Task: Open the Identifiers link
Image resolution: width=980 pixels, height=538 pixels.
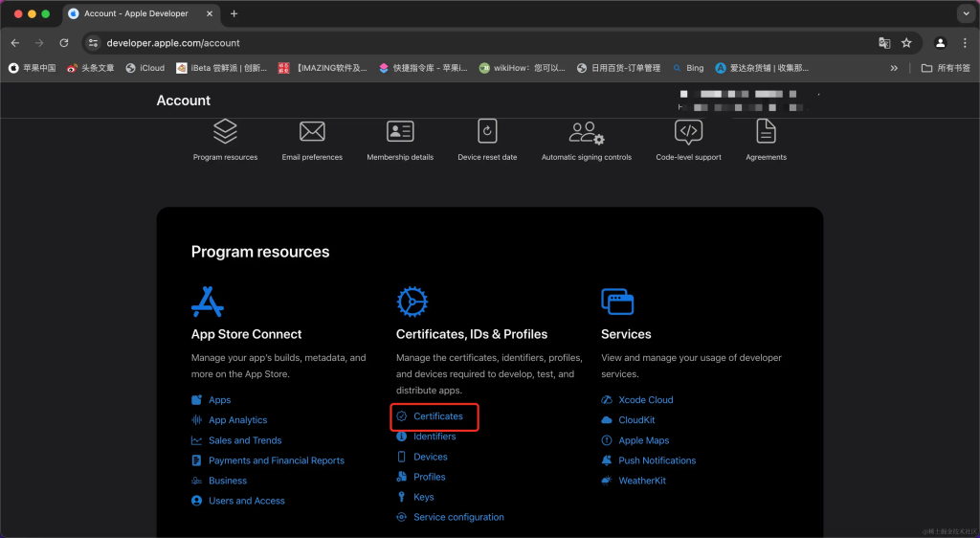Action: (x=434, y=437)
